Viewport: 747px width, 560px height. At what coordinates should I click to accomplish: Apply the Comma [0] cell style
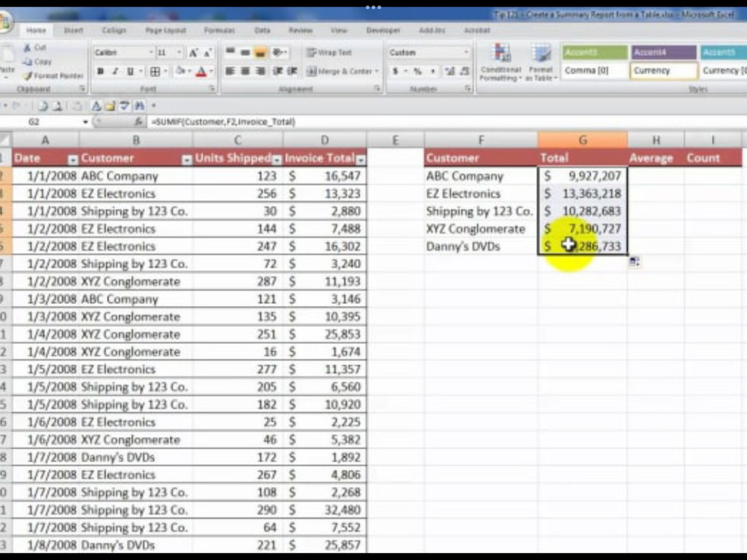(x=595, y=70)
